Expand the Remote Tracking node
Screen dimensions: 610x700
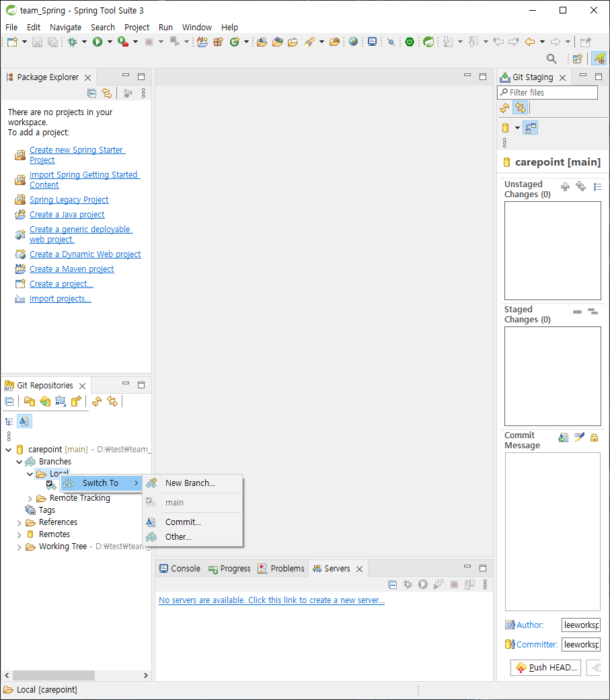(30, 498)
